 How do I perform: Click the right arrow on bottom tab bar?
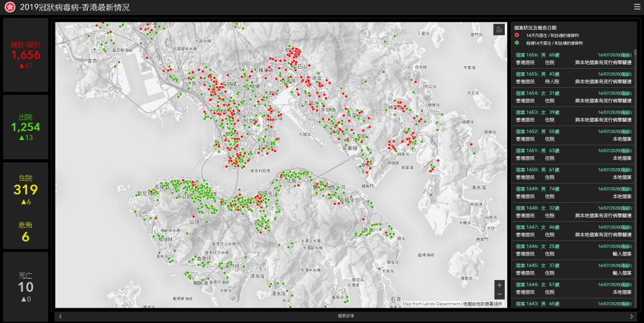coord(632,316)
